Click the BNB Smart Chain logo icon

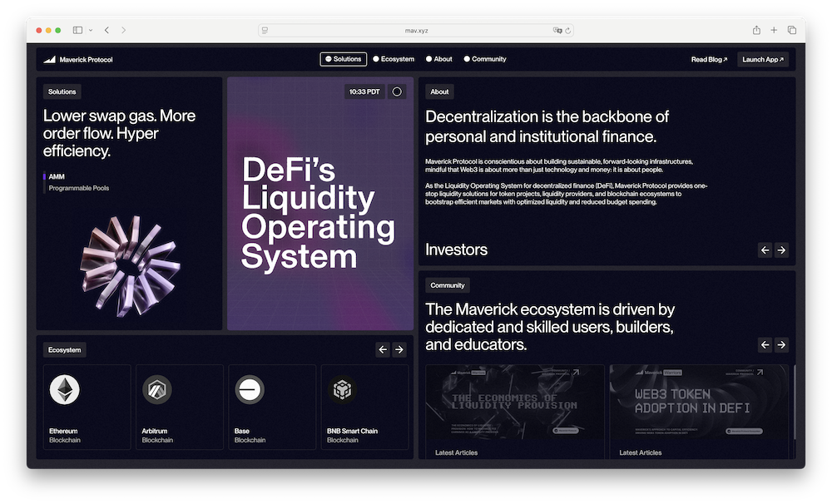[342, 389]
